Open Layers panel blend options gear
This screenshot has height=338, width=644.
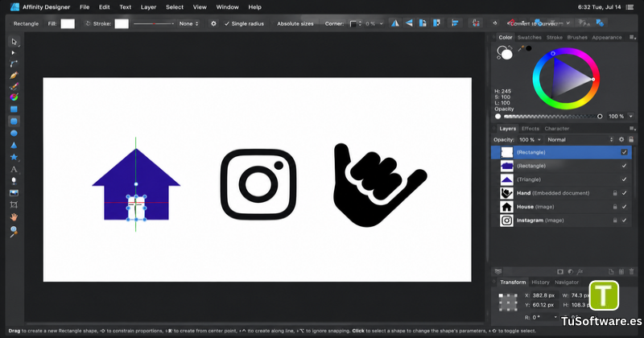coord(621,140)
